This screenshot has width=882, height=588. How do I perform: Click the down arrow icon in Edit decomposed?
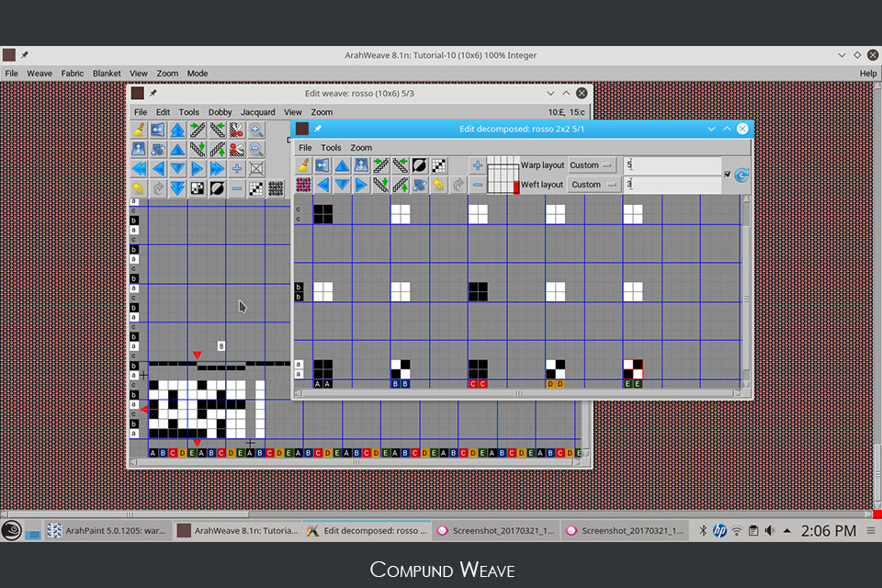coord(342,185)
